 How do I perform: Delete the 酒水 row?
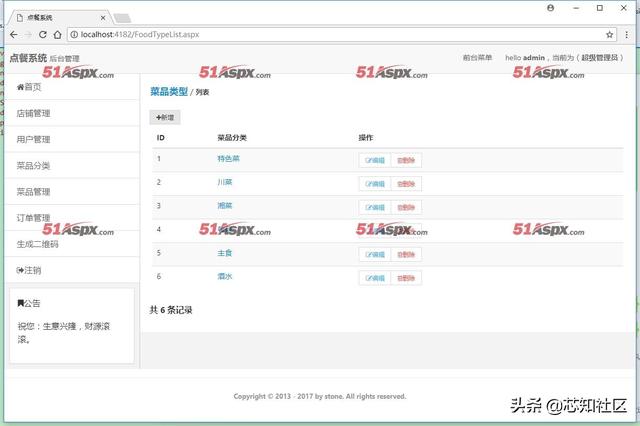pyautogui.click(x=406, y=278)
